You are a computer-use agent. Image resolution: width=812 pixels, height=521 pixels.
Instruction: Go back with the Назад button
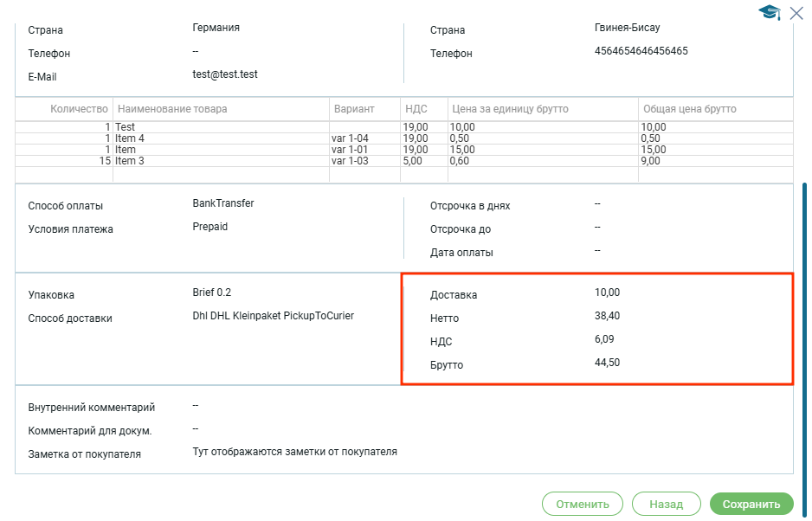[666, 504]
